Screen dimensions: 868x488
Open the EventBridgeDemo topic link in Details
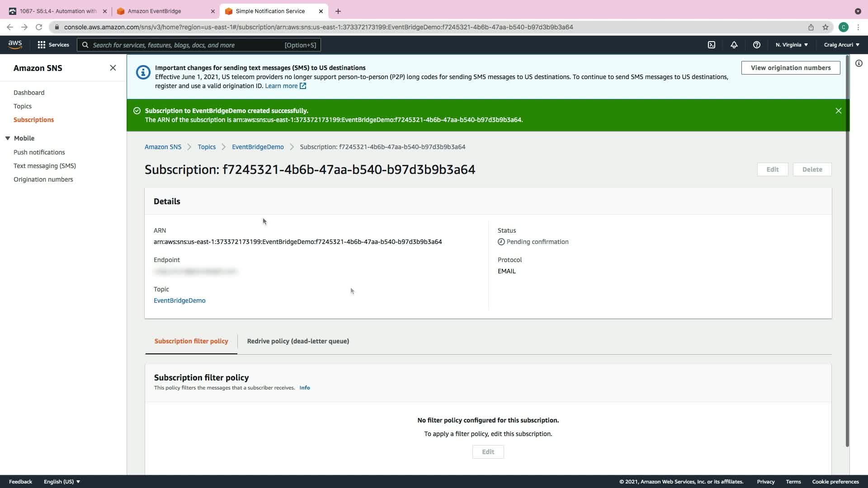(179, 300)
